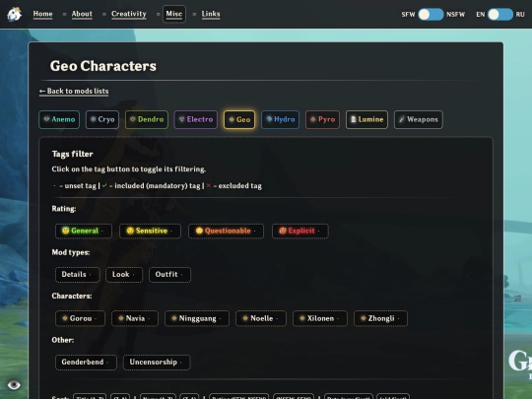Toggle the Explicit rating tag filter

tap(299, 231)
